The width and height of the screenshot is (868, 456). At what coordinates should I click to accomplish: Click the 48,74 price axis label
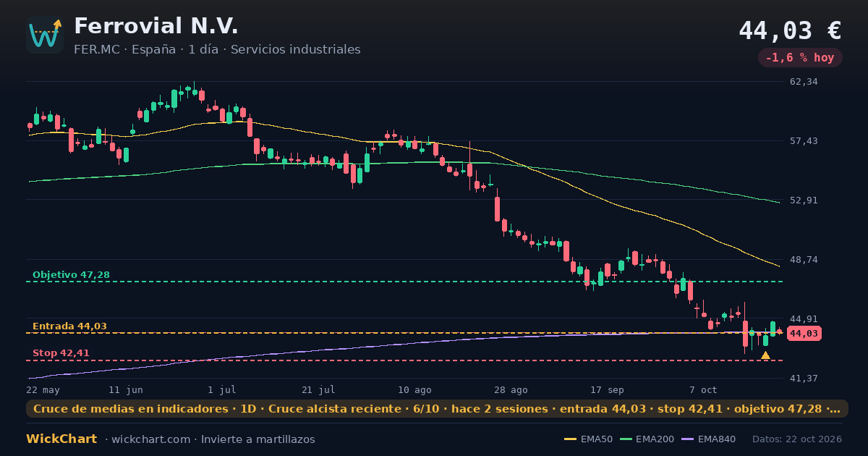click(804, 259)
